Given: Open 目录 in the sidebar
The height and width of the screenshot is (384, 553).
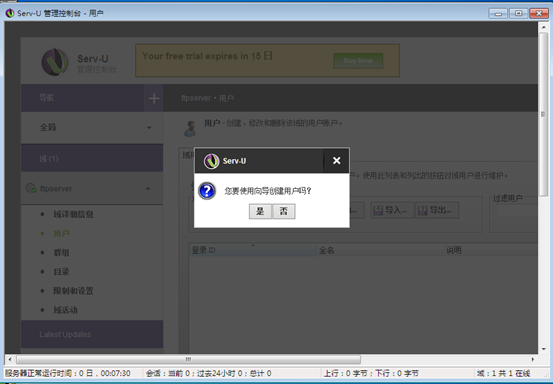Looking at the screenshot, I should coord(61,272).
